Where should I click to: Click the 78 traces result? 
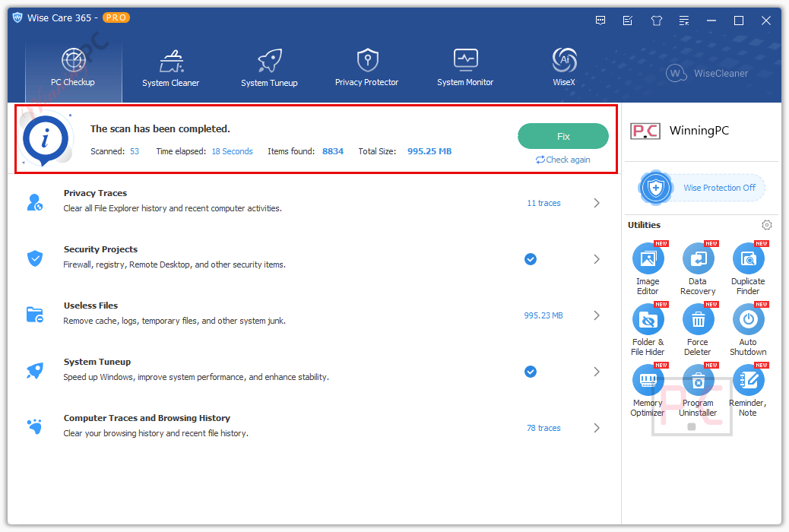pos(543,428)
